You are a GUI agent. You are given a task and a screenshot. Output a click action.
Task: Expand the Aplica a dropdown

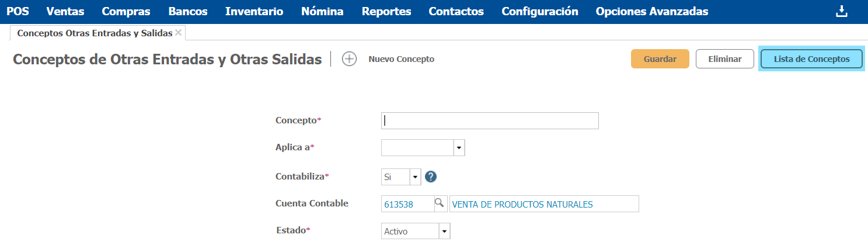pos(459,148)
